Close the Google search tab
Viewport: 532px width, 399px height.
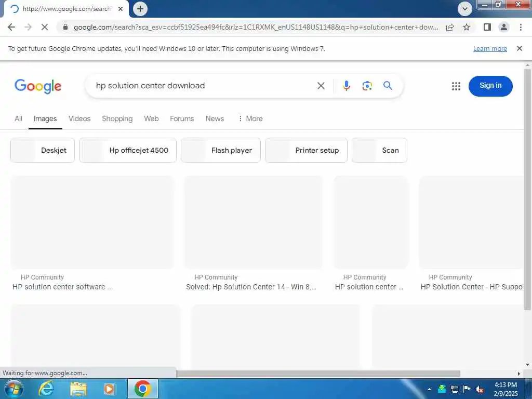coord(121,9)
